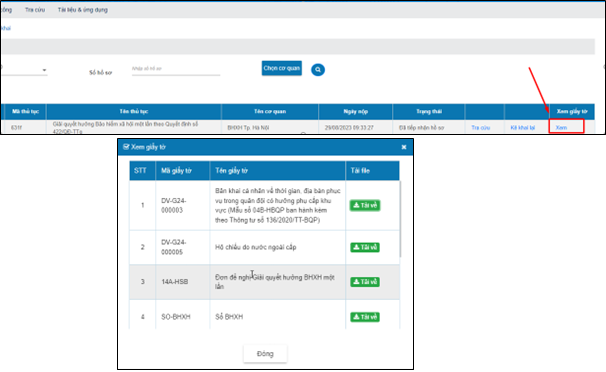Click the Mã thủ tục column header
Image resolution: width=606 pixels, height=372 pixels.
pyautogui.click(x=26, y=112)
